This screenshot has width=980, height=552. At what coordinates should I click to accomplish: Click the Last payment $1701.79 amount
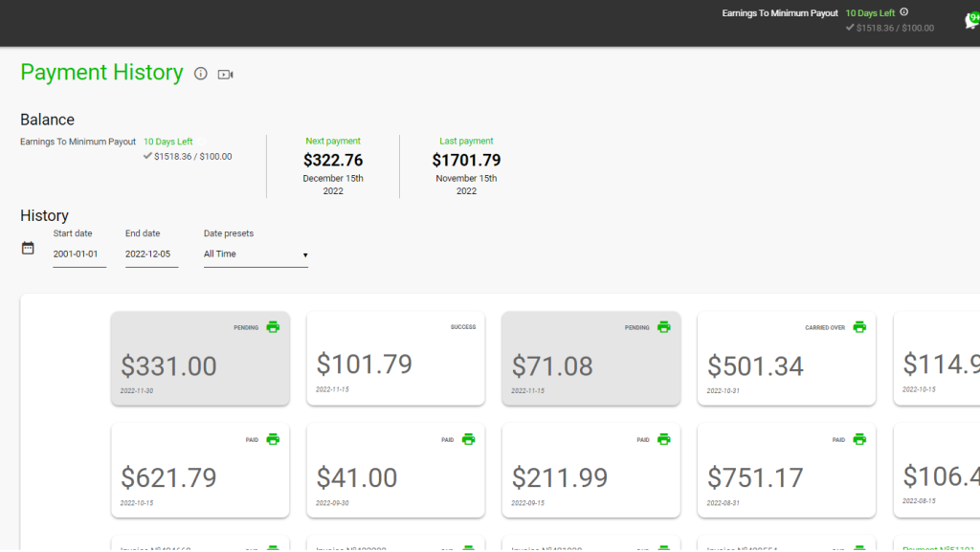[x=466, y=161]
